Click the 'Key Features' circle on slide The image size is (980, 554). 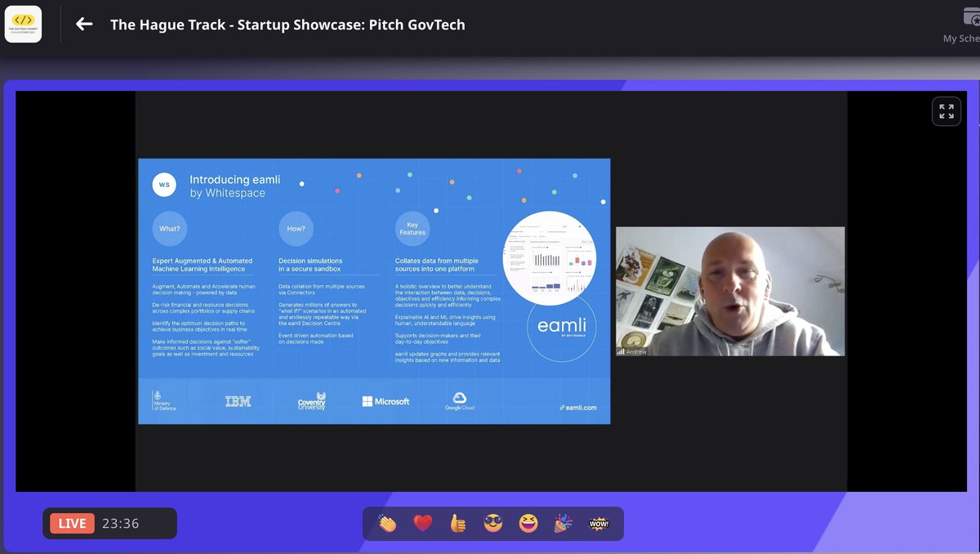coord(412,229)
